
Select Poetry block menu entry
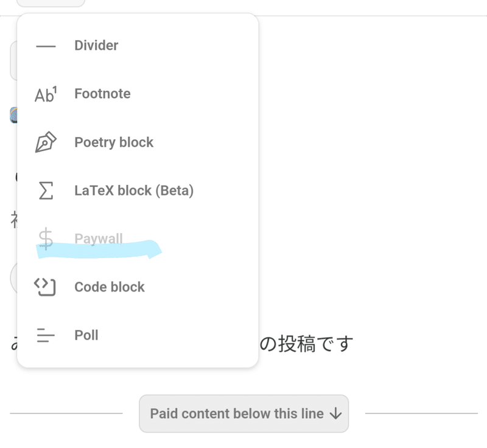coord(138,142)
